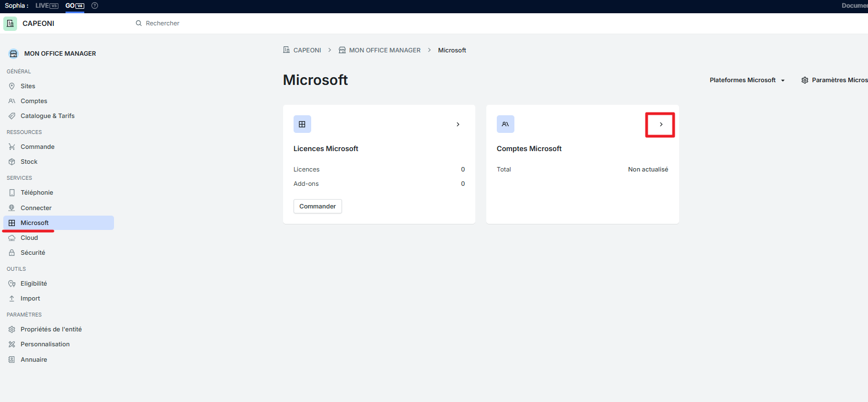Screen dimensions: 868x402
Task: Click the Commande cart icon
Action: click(12, 147)
